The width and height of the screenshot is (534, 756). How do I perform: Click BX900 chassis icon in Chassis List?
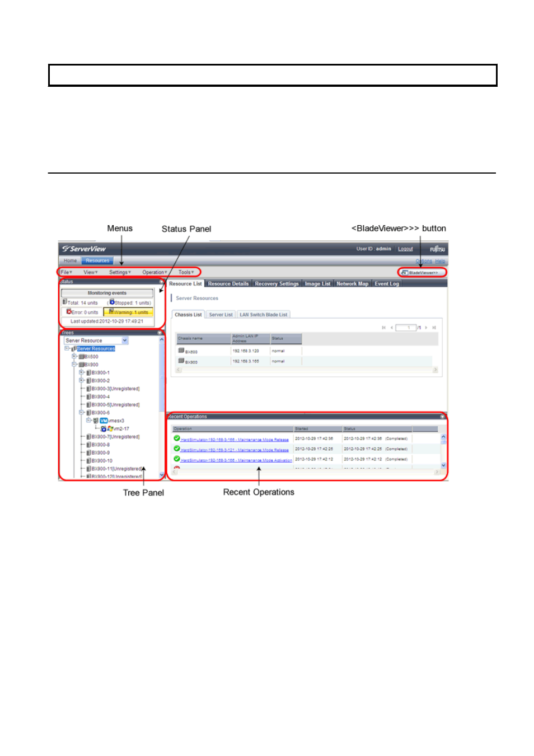tap(181, 361)
